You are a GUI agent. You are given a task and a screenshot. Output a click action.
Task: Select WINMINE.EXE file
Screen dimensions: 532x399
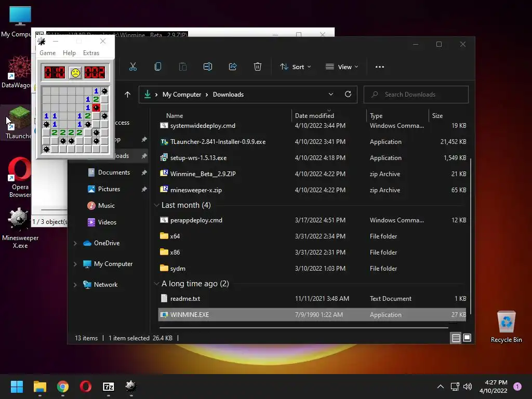(312, 314)
